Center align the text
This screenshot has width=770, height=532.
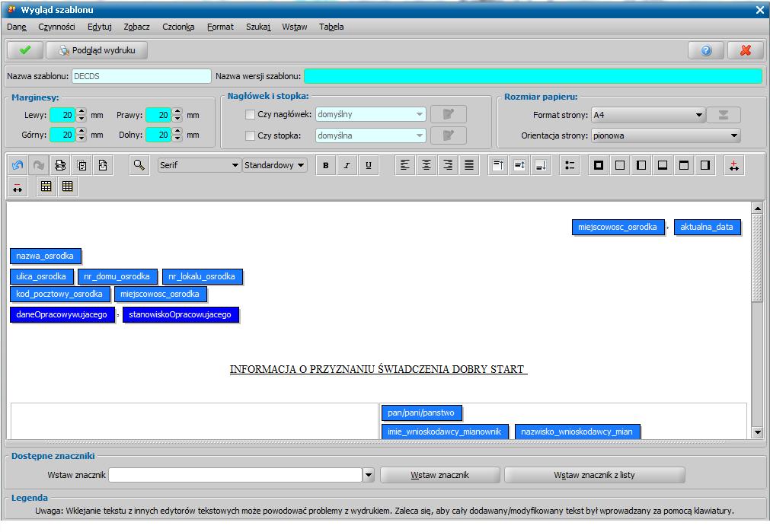(x=427, y=165)
